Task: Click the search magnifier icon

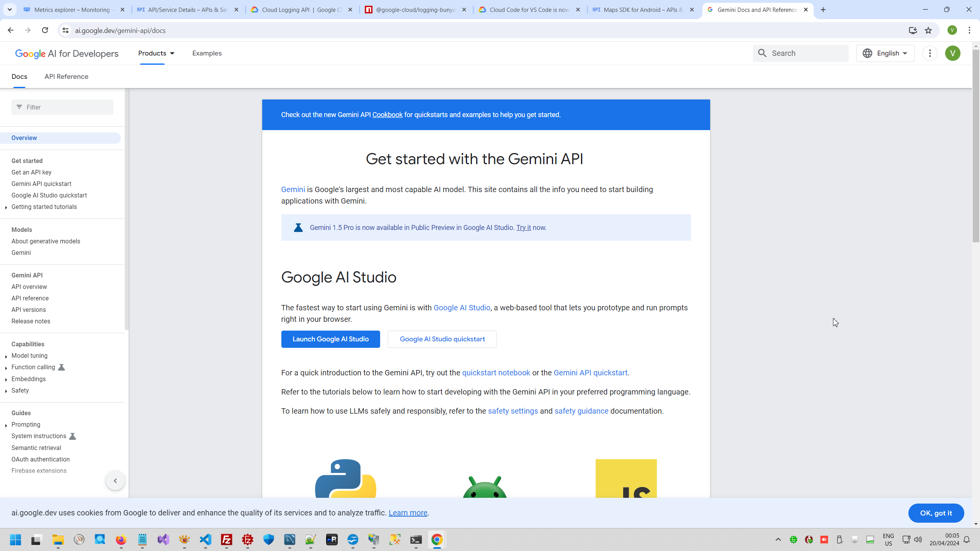Action: tap(762, 53)
